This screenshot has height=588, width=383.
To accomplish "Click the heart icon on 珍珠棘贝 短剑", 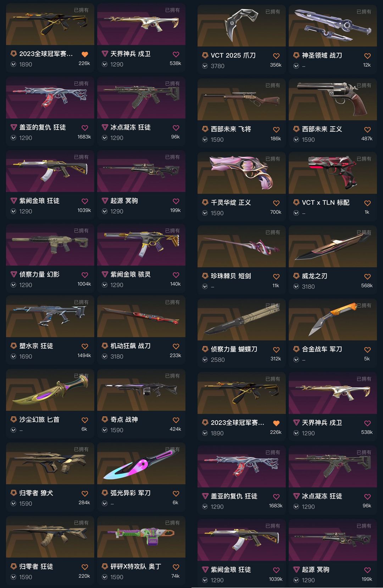I will coord(276,276).
